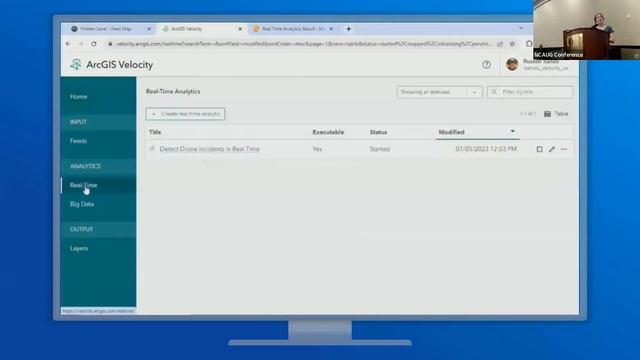Close the Hidden Level Feed Map tab

click(x=149, y=29)
